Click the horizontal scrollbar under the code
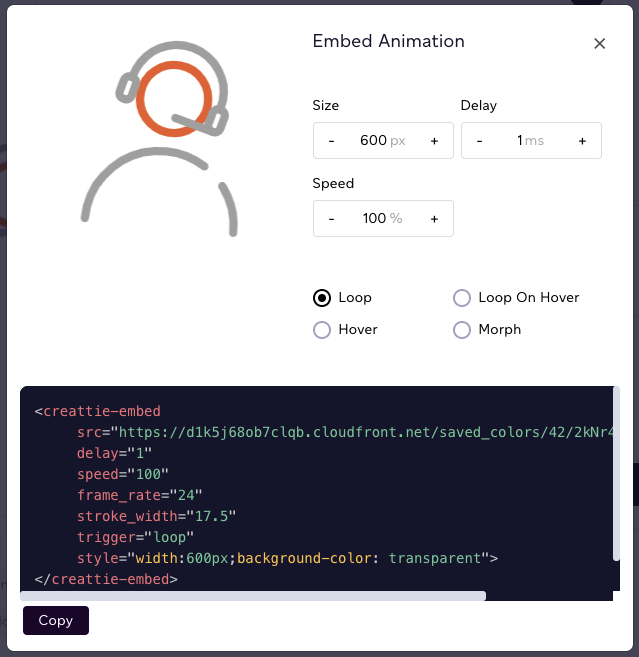This screenshot has width=639, height=657. tap(253, 596)
